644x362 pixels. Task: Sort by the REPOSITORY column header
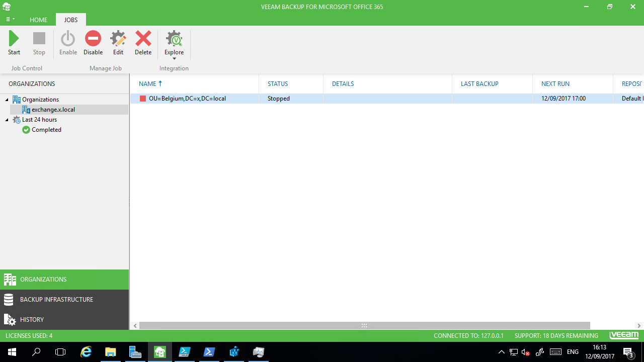click(x=628, y=84)
